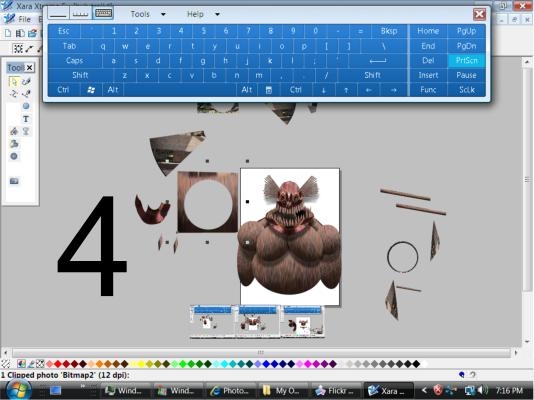Toggle the left Ctrl key
This screenshot has width=534, height=400.
[63, 90]
